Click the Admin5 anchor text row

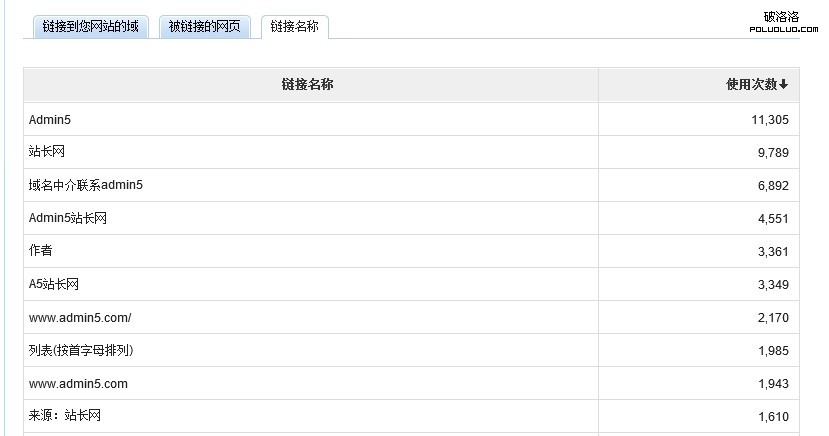pyautogui.click(x=50, y=120)
